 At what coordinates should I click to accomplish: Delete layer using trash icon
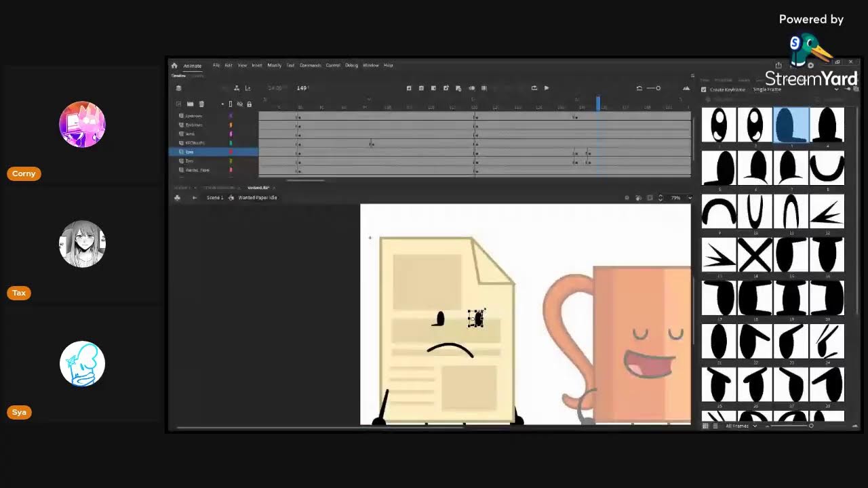point(201,104)
